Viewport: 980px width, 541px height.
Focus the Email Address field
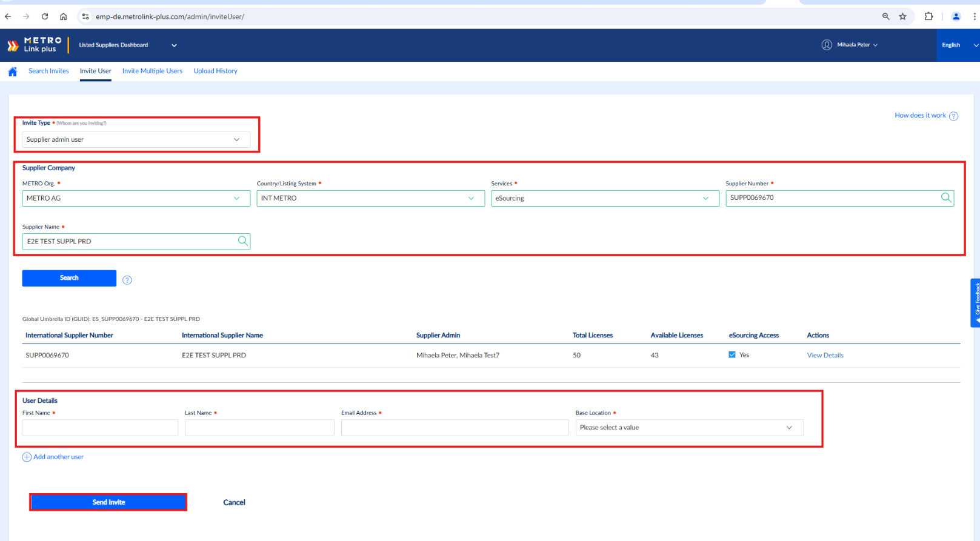(455, 428)
